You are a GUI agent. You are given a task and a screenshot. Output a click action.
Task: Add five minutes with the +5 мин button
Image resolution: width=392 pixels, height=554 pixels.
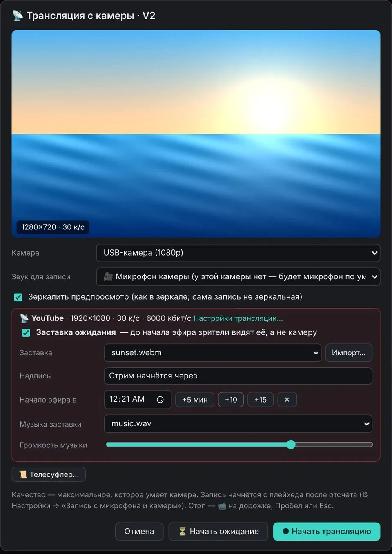195,400
